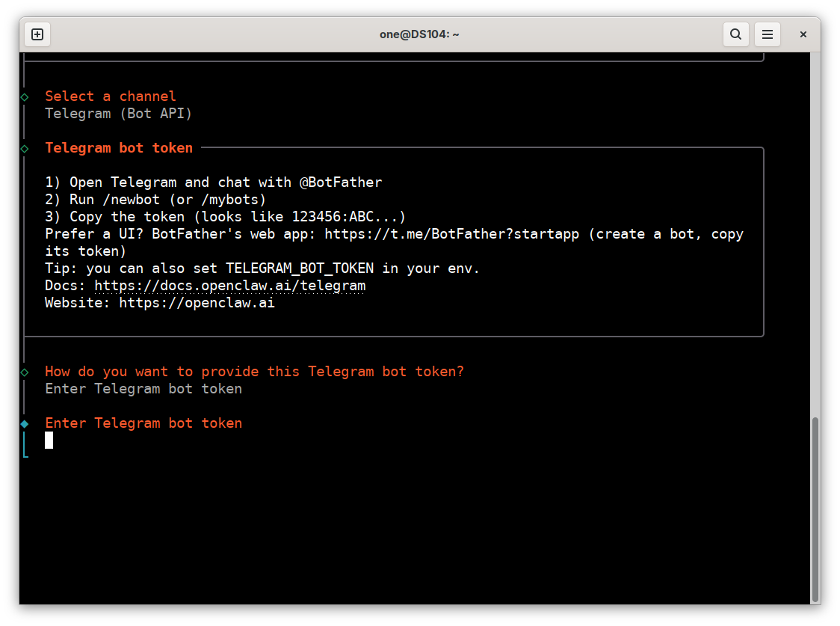Screen dimensions: 840x626
Task: Click the TELEGRAM_BOT_TOKEN env variable text
Action: 300,268
